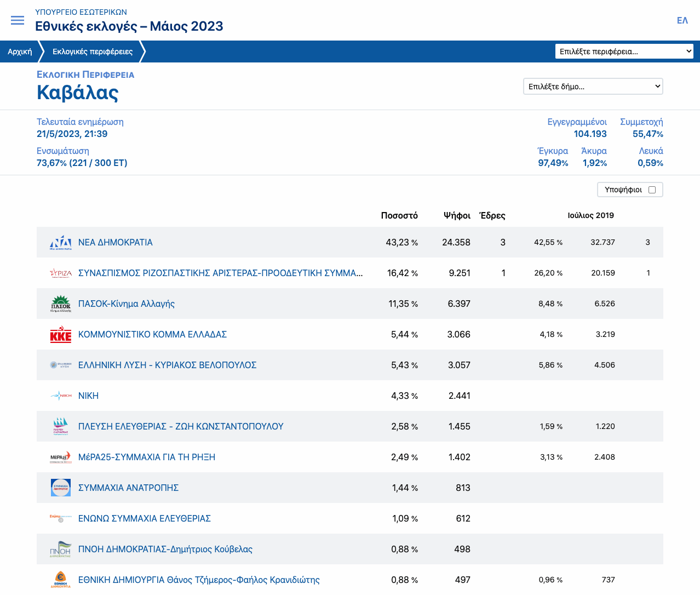The width and height of the screenshot is (700, 595).
Task: Click the 21/5/2023, 21:39 update timestamp
Action: coord(72,134)
